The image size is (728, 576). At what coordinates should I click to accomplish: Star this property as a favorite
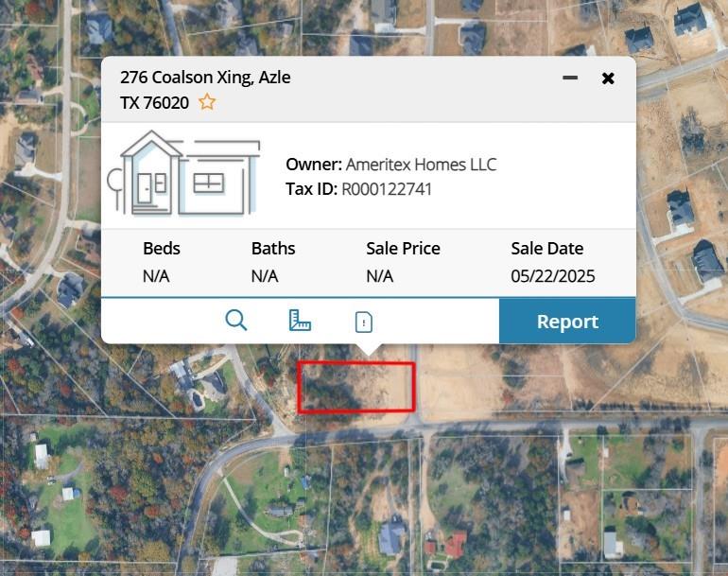click(207, 102)
